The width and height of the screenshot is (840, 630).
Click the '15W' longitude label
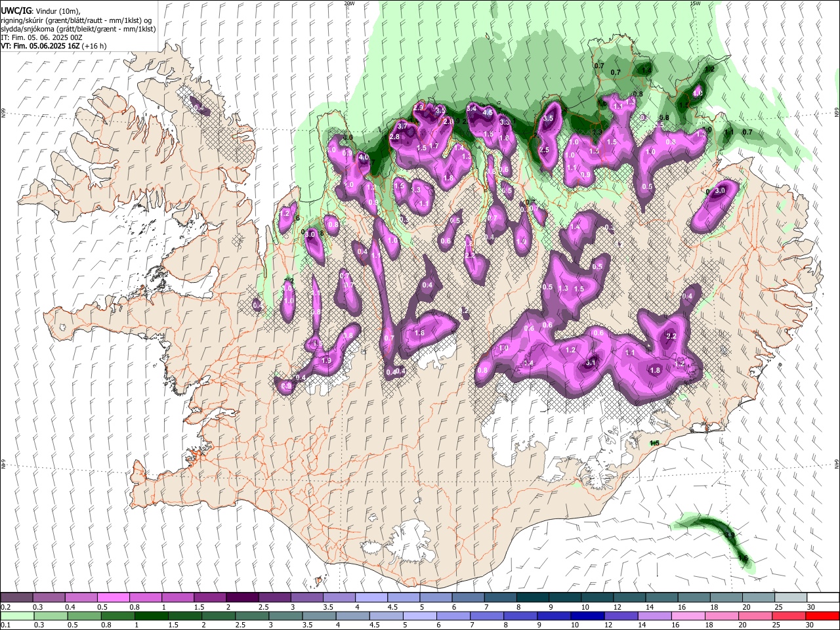696,3
